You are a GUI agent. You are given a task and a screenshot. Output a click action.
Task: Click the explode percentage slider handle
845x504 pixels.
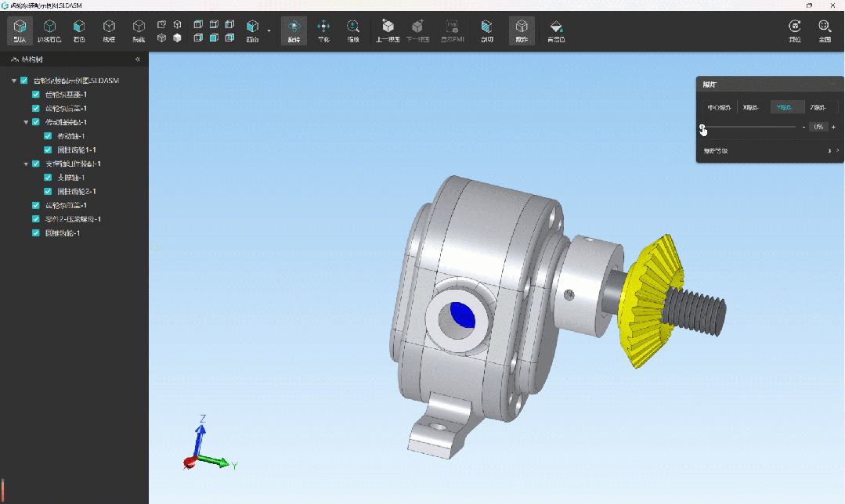click(x=703, y=127)
